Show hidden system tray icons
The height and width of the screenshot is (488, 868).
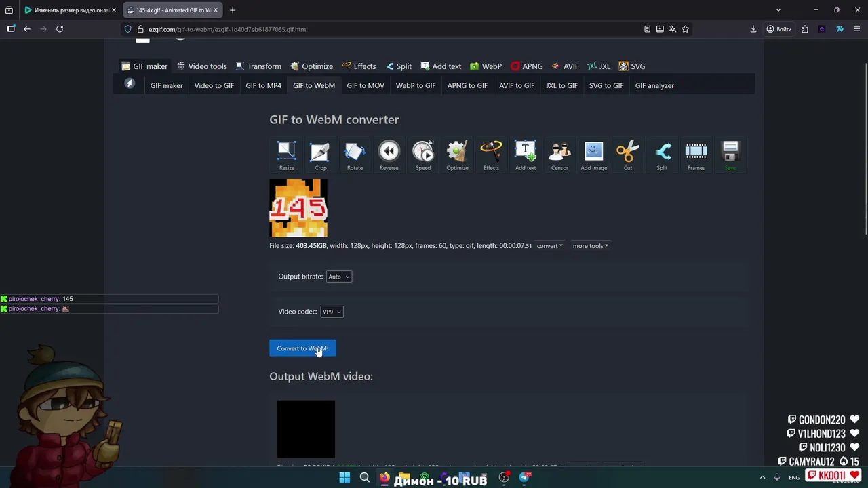pyautogui.click(x=762, y=478)
